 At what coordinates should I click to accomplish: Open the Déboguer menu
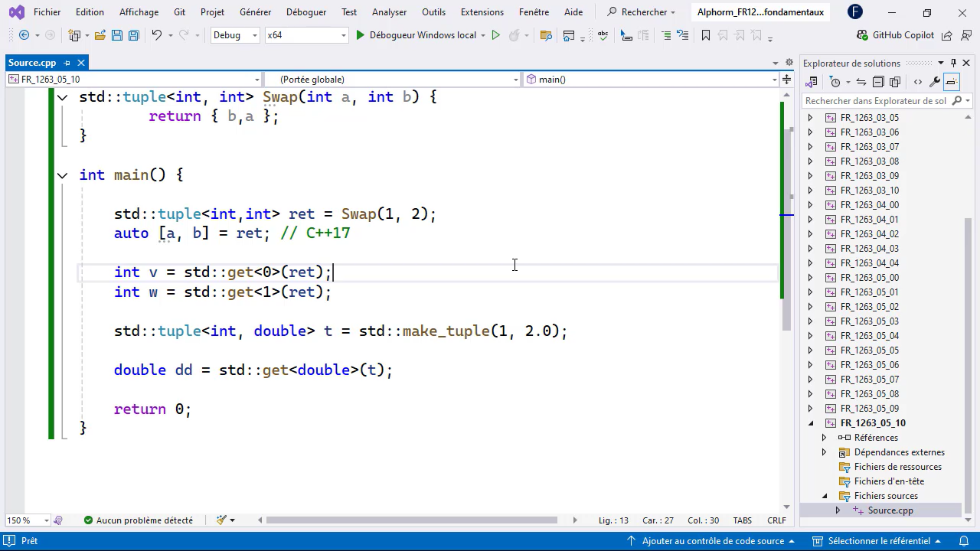[x=306, y=11]
